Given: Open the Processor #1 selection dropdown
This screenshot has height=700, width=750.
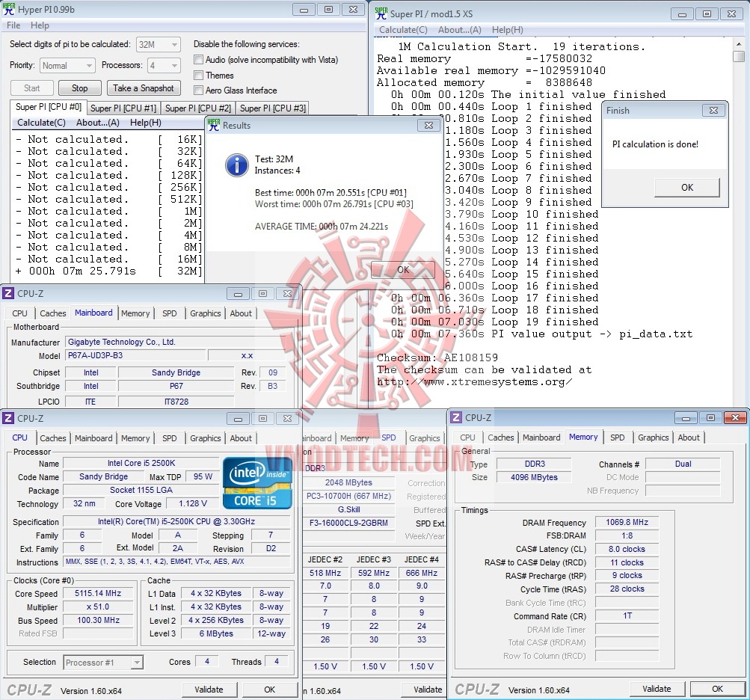Looking at the screenshot, I should point(103,663).
